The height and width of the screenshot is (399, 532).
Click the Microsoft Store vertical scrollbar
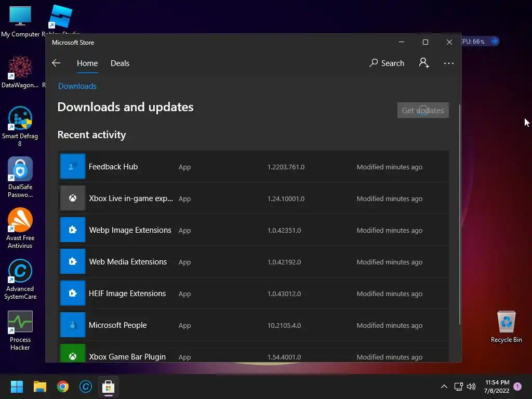(460, 215)
